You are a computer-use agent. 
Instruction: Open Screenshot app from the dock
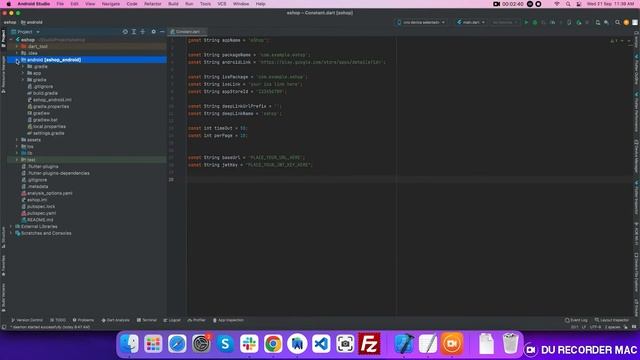345,344
